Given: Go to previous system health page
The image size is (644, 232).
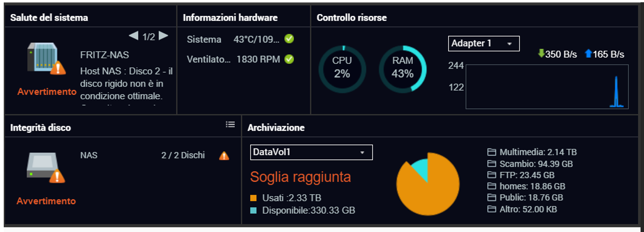Looking at the screenshot, I should [134, 36].
